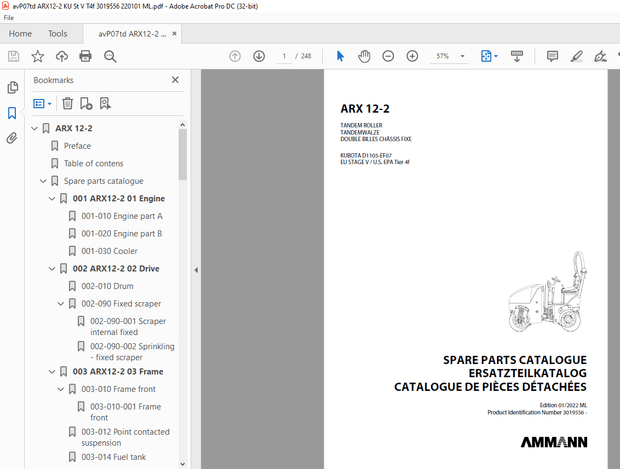Image resolution: width=620 pixels, height=469 pixels.
Task: Delete selected bookmark with trash icon
Action: click(x=67, y=103)
